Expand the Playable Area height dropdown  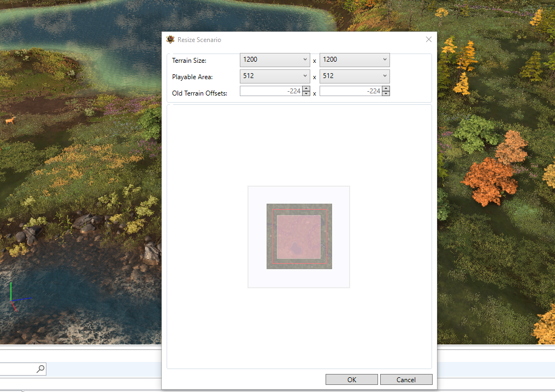(x=355, y=76)
